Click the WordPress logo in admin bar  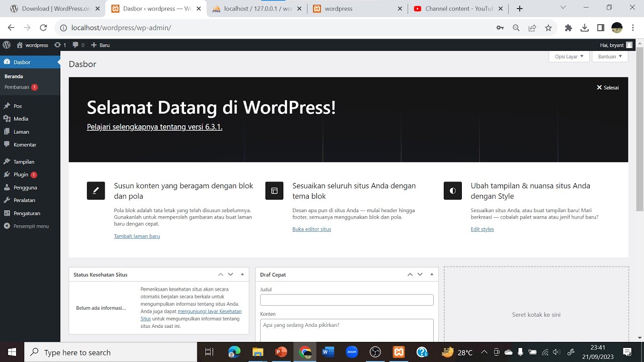pos(7,45)
